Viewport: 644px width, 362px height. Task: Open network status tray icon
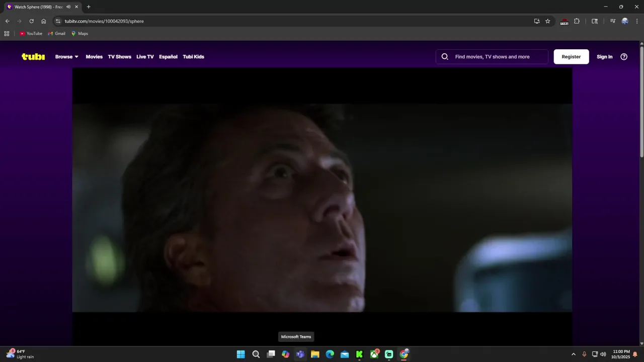click(x=595, y=354)
